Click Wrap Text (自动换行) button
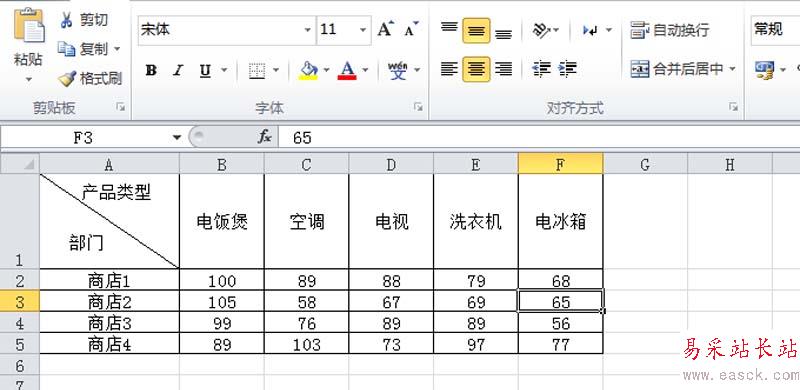 669,30
